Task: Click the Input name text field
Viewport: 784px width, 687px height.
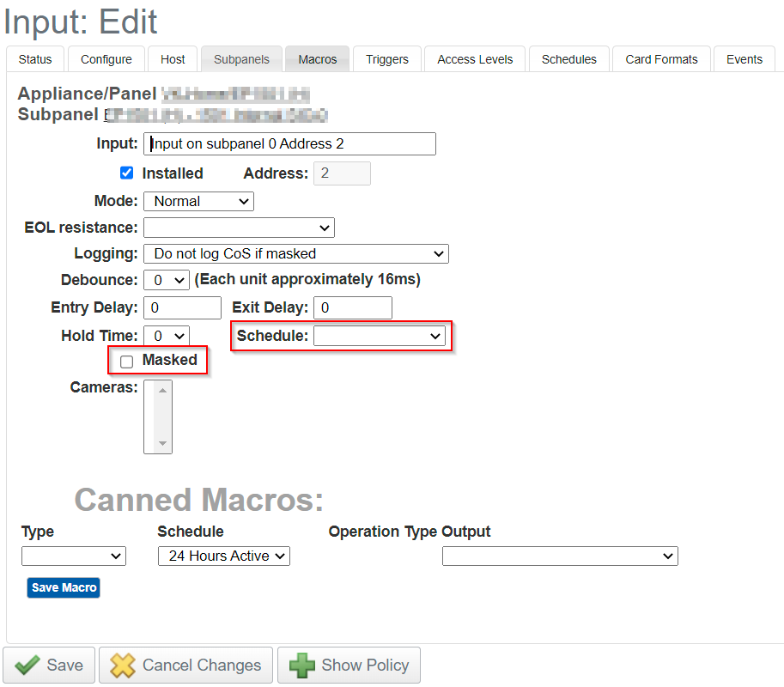Action: [289, 143]
